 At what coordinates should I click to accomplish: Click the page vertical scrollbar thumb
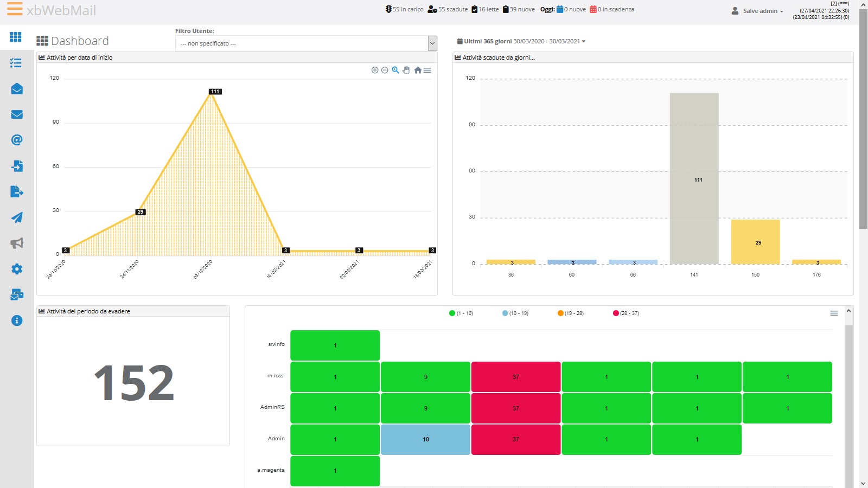863,119
